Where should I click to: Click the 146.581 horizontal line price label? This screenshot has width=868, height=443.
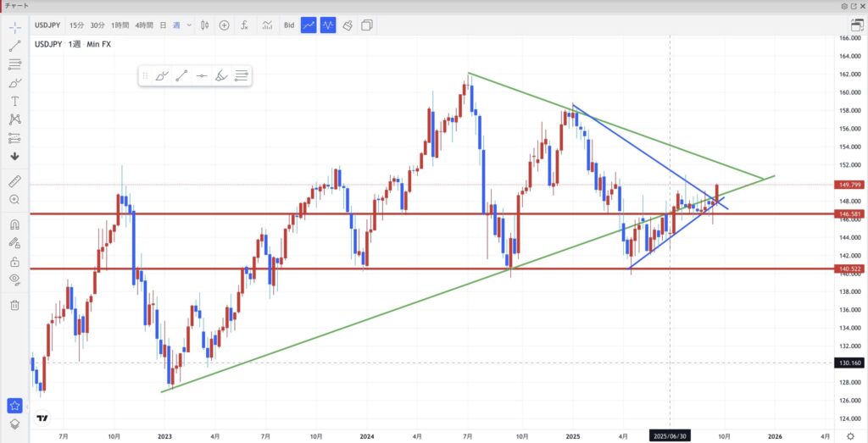pos(850,214)
